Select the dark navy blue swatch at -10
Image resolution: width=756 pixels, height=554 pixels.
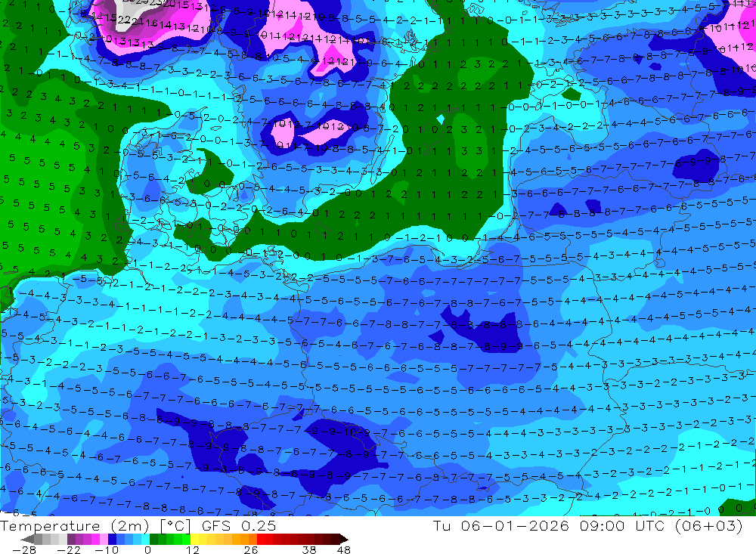[112, 539]
